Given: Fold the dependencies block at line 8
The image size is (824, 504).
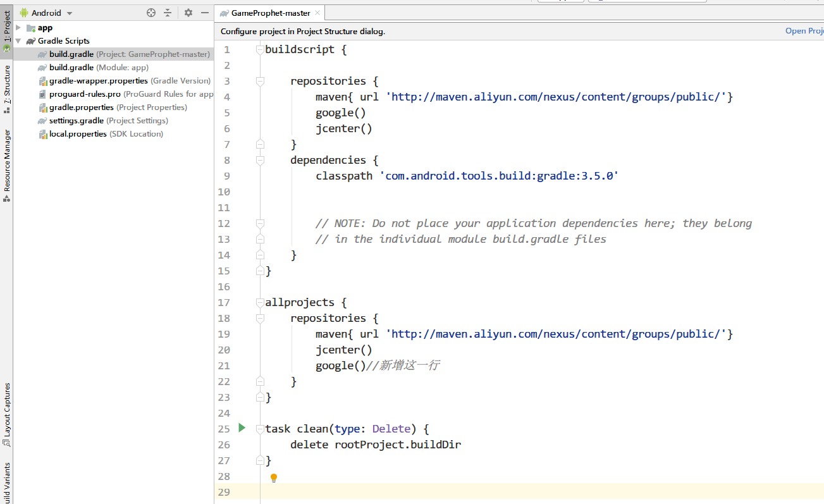Looking at the screenshot, I should click(259, 160).
